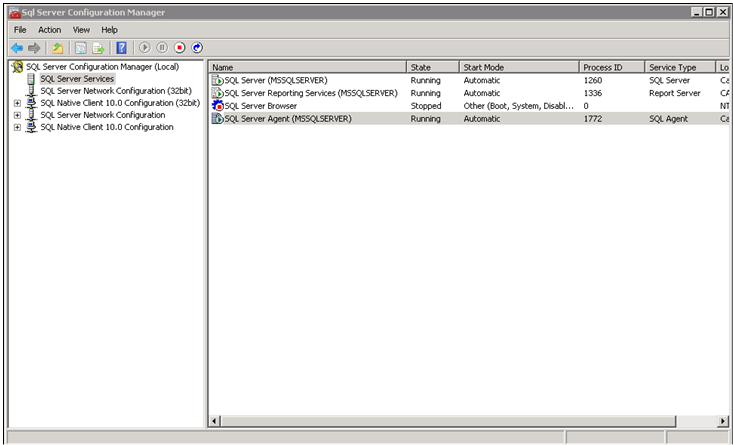Minimize the Configuration Manager window

697,13
